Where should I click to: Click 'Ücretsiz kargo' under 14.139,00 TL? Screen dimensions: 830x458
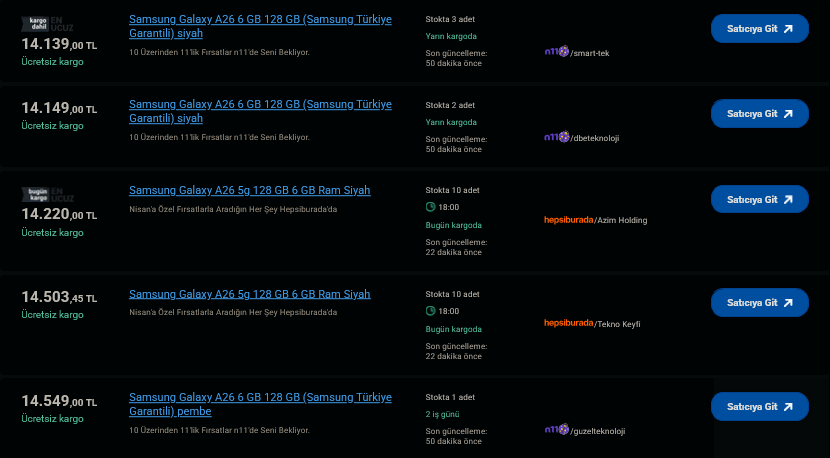[x=52, y=62]
